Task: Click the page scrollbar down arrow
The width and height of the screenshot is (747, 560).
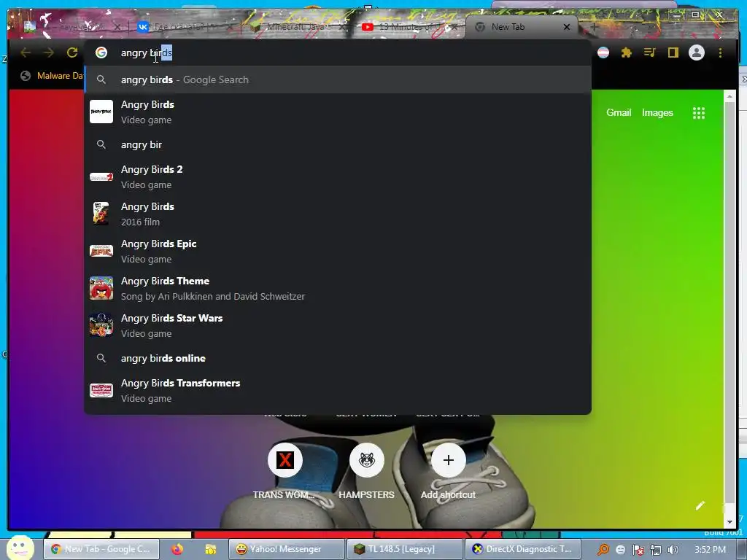Action: 729,522
